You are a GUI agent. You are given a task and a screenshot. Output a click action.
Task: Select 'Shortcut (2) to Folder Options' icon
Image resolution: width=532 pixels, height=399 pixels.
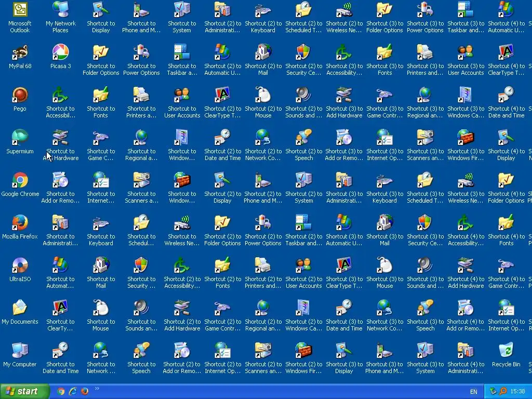(x=222, y=230)
